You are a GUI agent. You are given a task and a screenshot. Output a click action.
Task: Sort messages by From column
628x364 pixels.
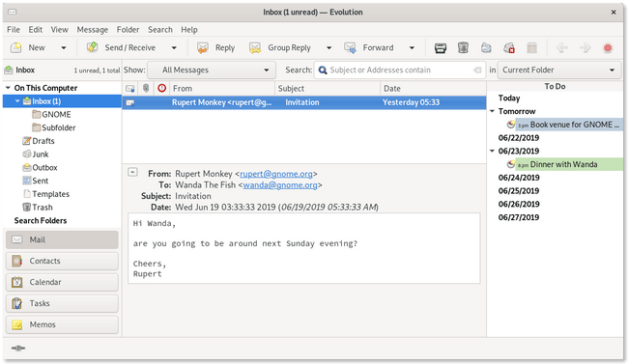coord(222,89)
